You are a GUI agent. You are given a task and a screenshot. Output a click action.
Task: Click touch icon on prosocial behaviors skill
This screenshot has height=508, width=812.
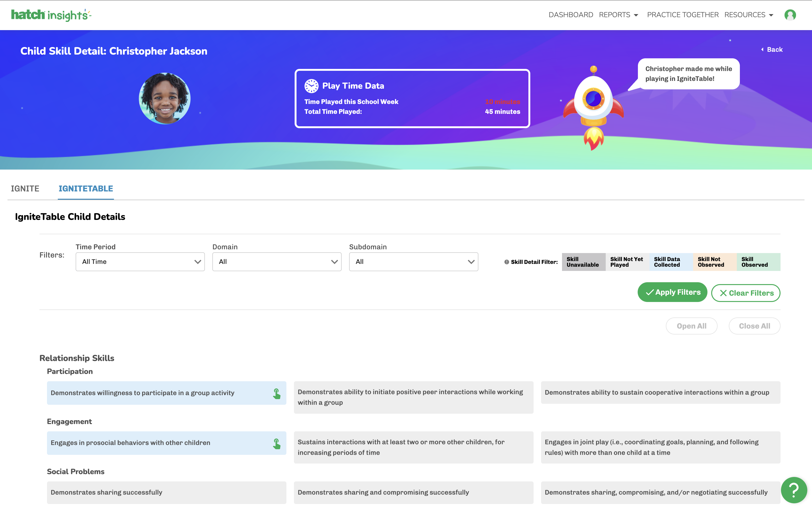point(277,444)
